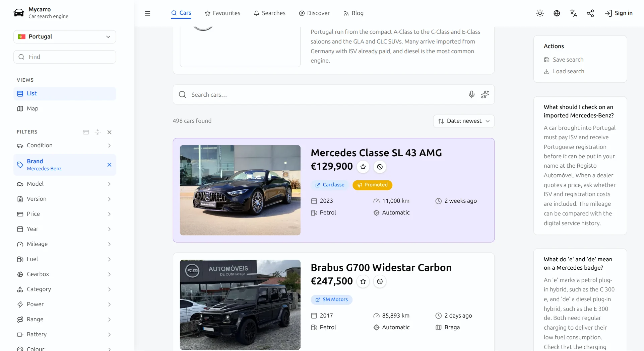The image size is (644, 351).
Task: Expand the Gearbox filter
Action: click(65, 274)
